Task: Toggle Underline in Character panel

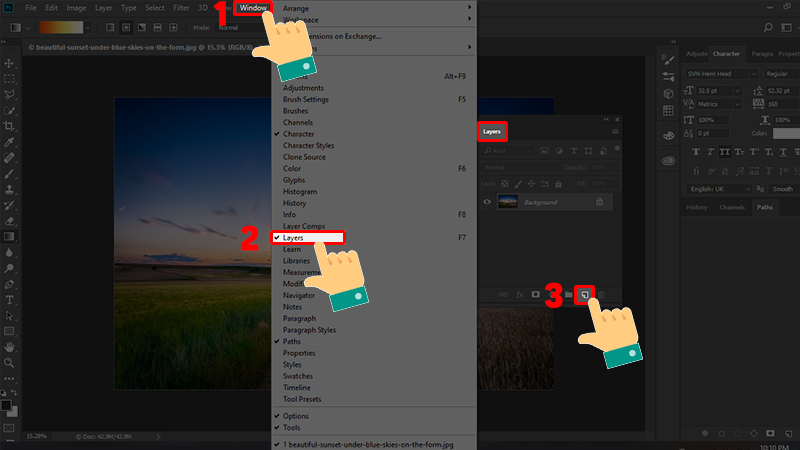Action: click(783, 152)
